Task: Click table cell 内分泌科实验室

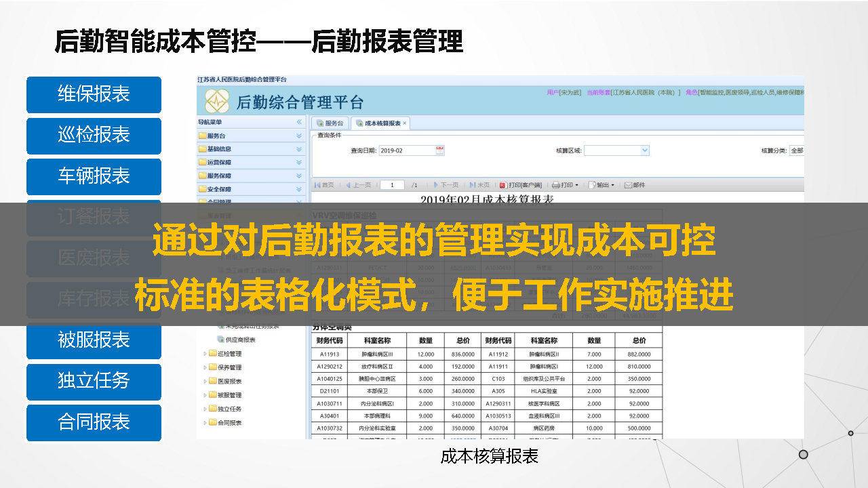Action: 376,428
